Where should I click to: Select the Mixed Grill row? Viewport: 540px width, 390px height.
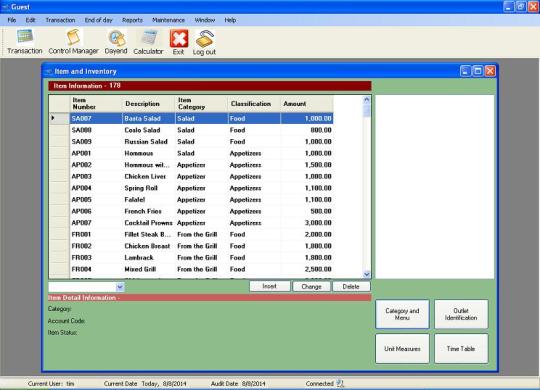click(x=191, y=269)
